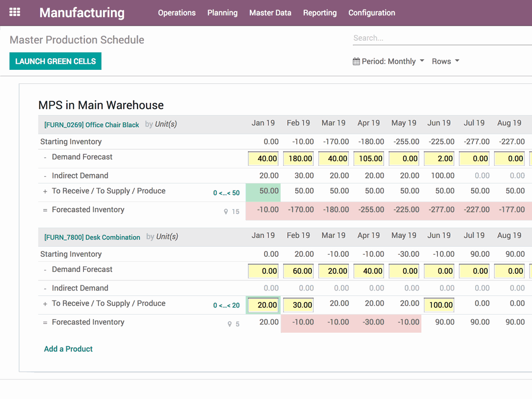Open the Reporting menu
Viewport: 532px width, 399px height.
pyautogui.click(x=320, y=13)
